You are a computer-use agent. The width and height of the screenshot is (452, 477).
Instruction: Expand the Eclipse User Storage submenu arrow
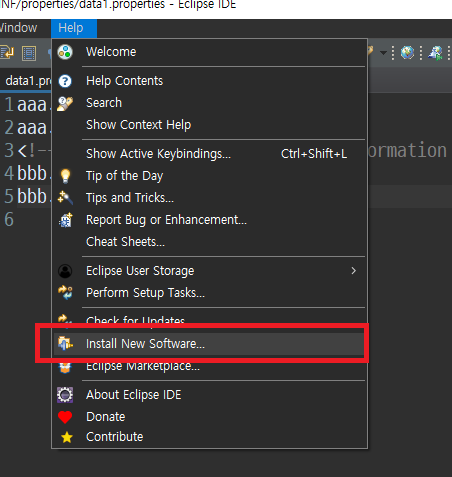coord(354,271)
